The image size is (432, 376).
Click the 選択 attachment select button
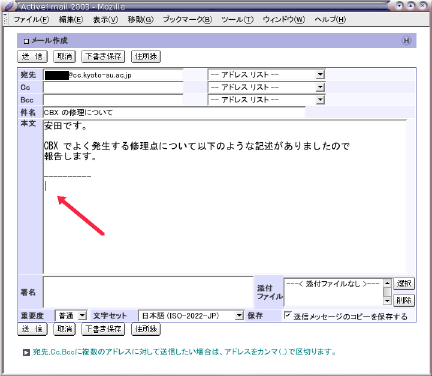tap(404, 284)
